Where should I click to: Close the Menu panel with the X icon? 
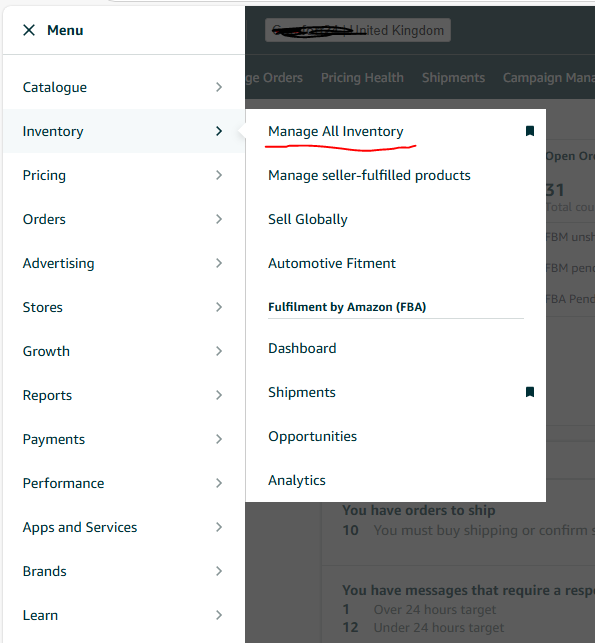tap(29, 30)
